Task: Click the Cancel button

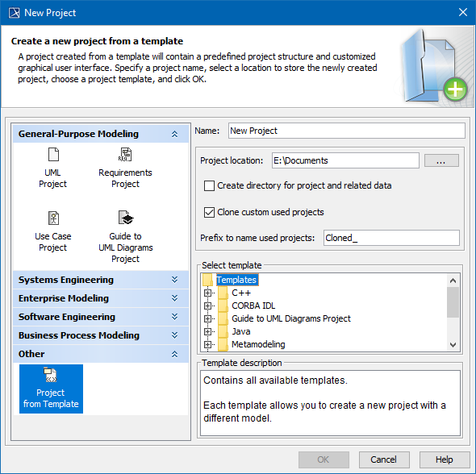Action: pos(384,459)
